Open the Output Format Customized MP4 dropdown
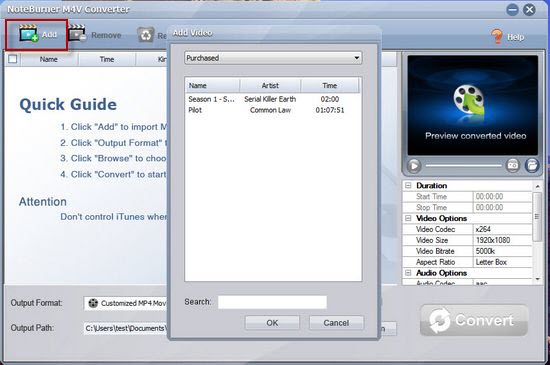Image resolution: width=550 pixels, height=365 pixels. [126, 303]
